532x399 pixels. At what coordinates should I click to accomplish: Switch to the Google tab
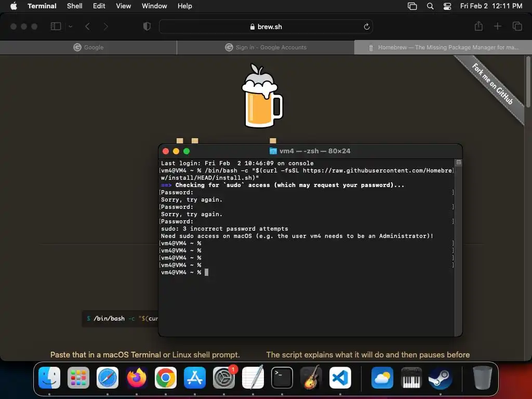pos(88,47)
